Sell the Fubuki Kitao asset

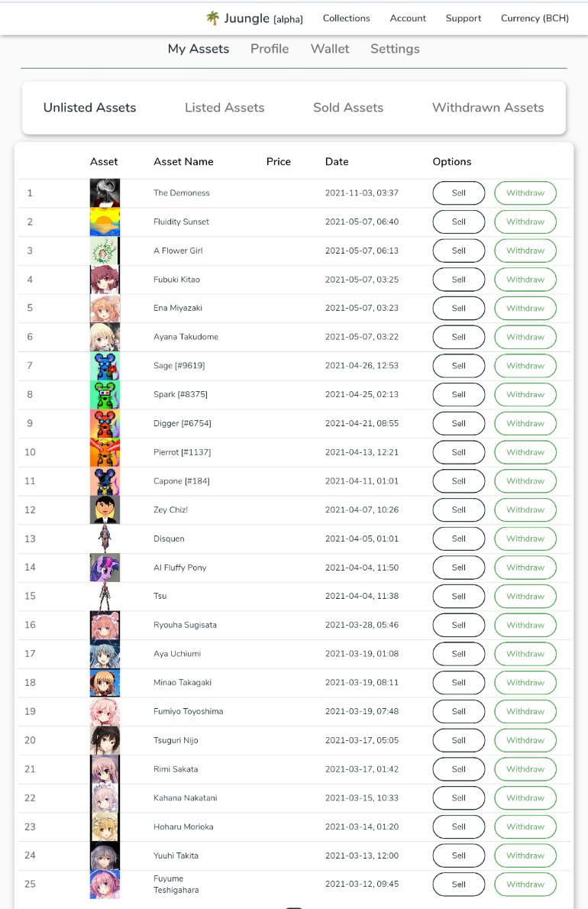click(459, 280)
